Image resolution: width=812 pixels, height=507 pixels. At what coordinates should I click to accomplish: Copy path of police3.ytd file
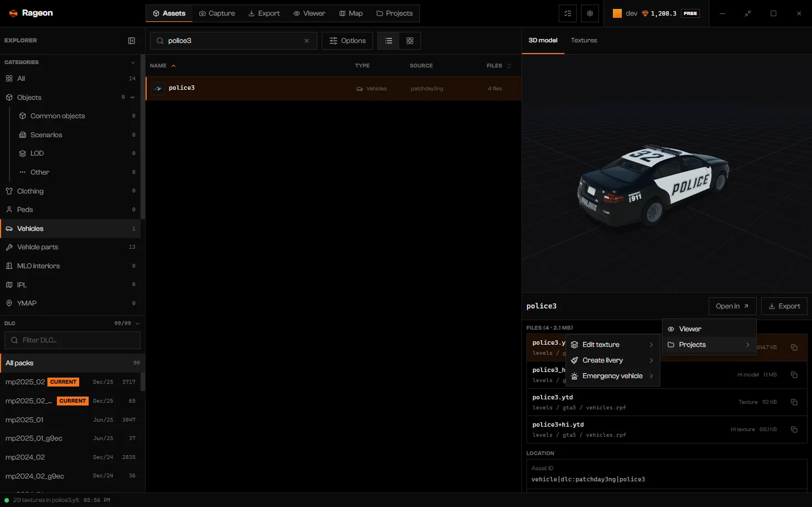pyautogui.click(x=794, y=402)
